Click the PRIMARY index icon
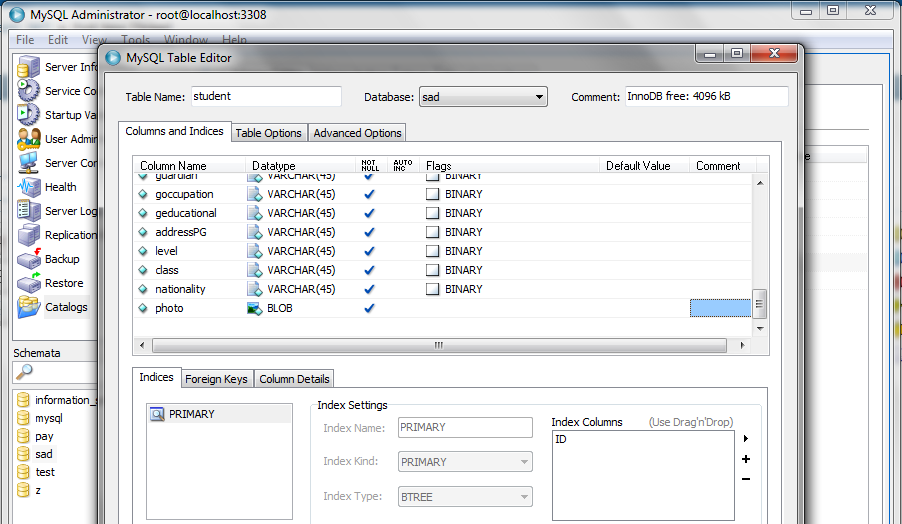 (156, 414)
